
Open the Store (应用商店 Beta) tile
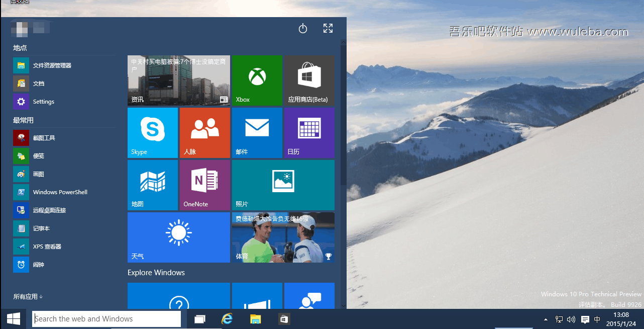tap(309, 80)
